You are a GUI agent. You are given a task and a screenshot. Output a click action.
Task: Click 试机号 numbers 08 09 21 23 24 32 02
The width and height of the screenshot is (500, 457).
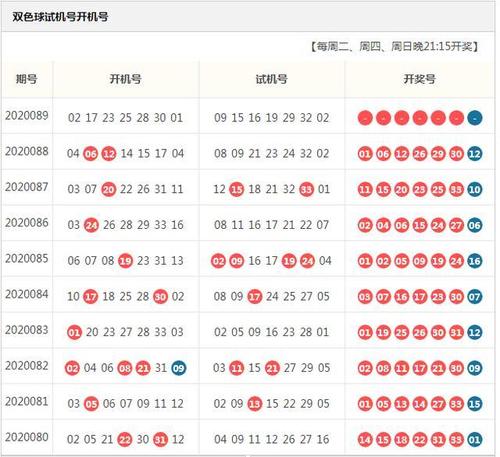[272, 154]
